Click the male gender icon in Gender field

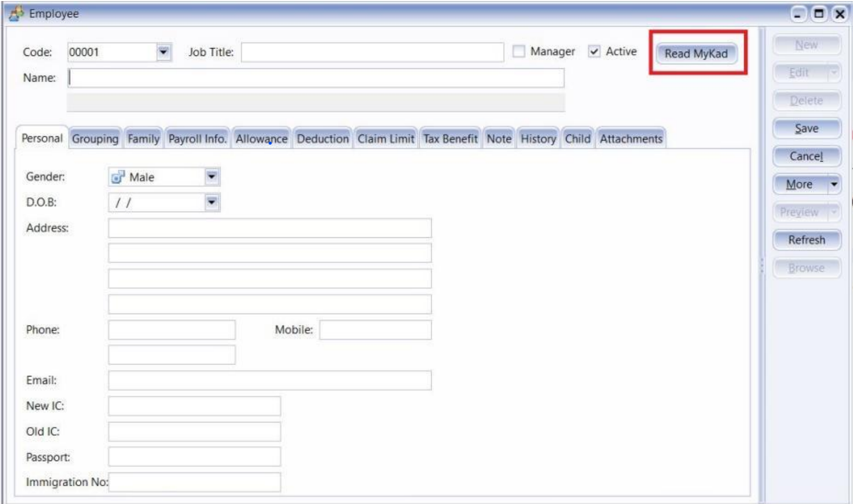(x=118, y=177)
